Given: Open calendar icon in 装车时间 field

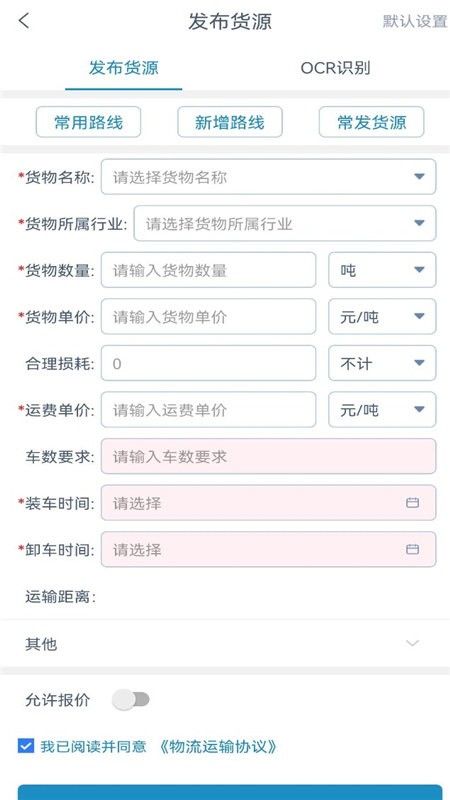Looking at the screenshot, I should 412,503.
